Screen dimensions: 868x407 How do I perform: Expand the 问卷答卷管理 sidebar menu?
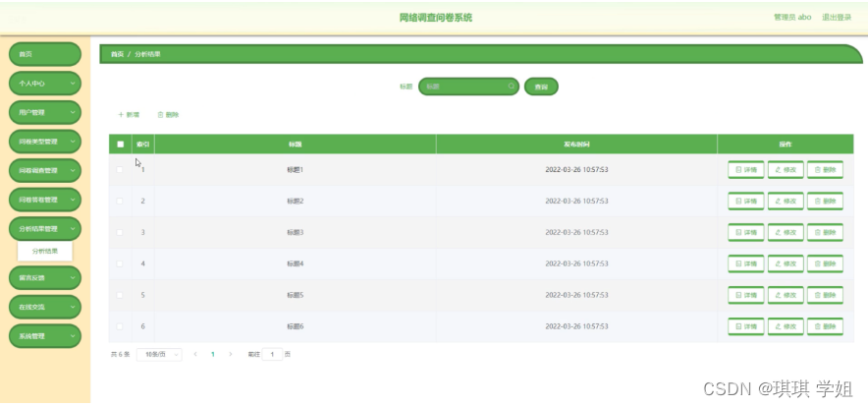pos(45,200)
